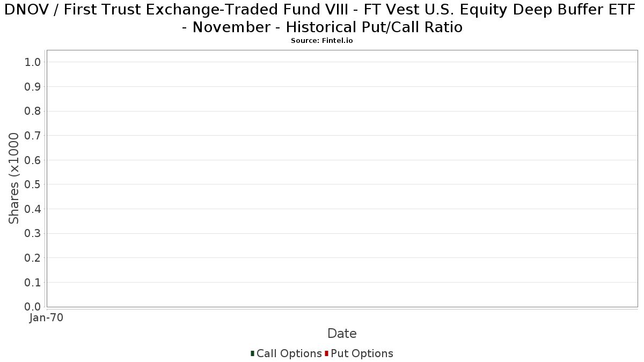Viewport: 644px width, 362px height.
Task: Click the Shares (x1000 y-axis title
Action: coord(14,179)
